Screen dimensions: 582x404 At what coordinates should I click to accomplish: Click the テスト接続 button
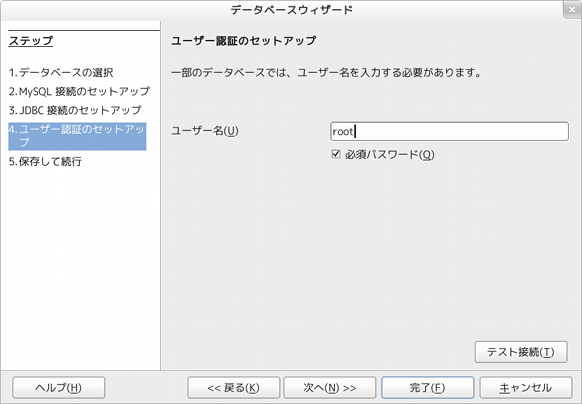(521, 352)
